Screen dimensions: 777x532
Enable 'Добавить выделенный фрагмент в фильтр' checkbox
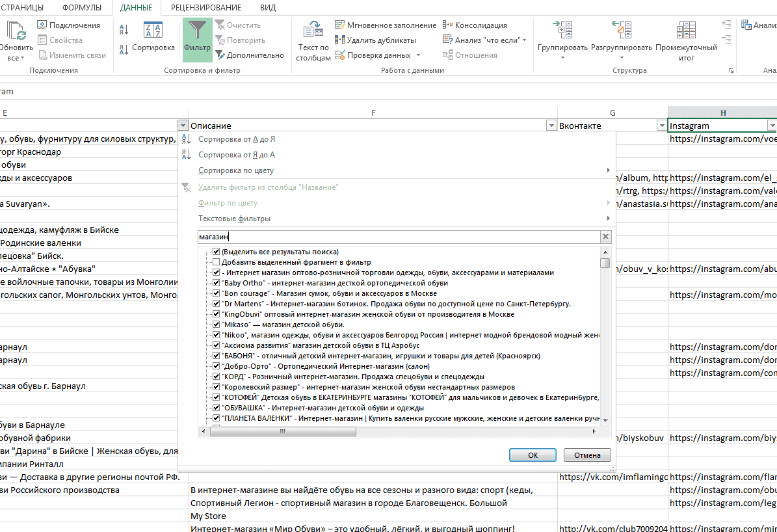coord(216,262)
